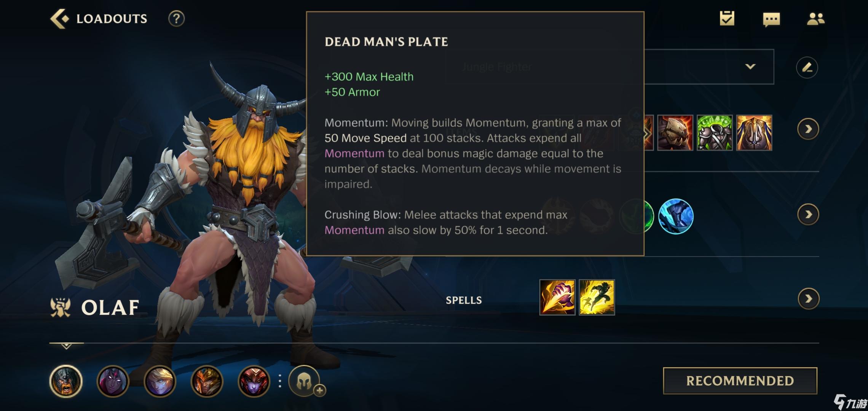Select the blue boot rune icon
This screenshot has height=411, width=868.
click(x=676, y=216)
